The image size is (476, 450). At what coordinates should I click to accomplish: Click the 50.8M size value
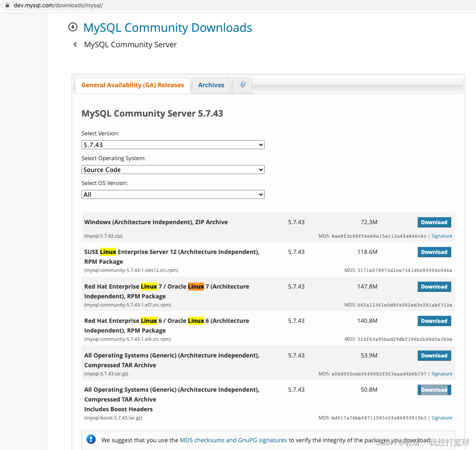click(369, 390)
